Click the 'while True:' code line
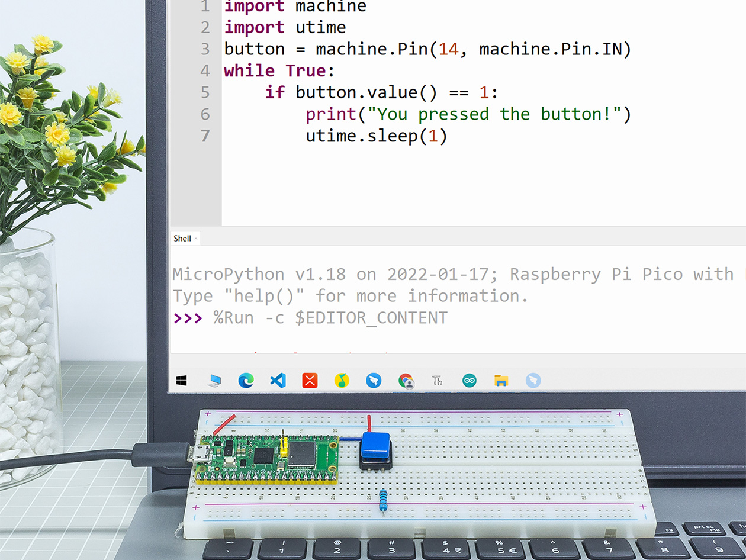The width and height of the screenshot is (746, 560). click(279, 71)
